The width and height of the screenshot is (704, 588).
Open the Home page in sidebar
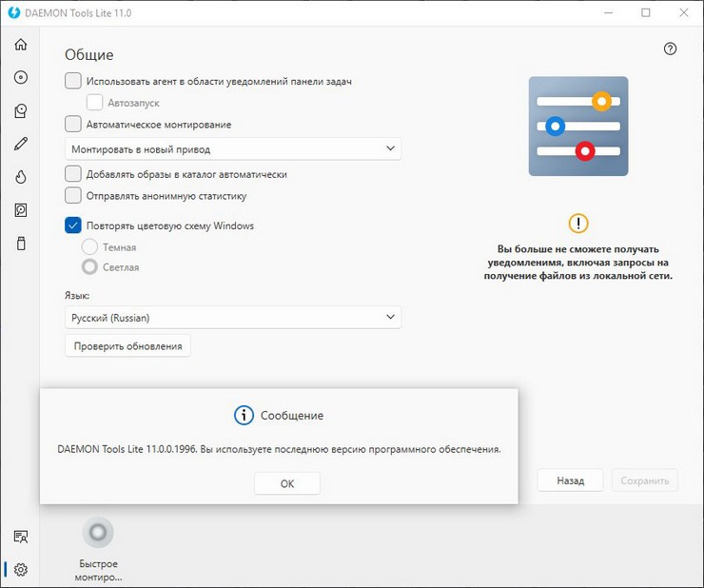20,45
